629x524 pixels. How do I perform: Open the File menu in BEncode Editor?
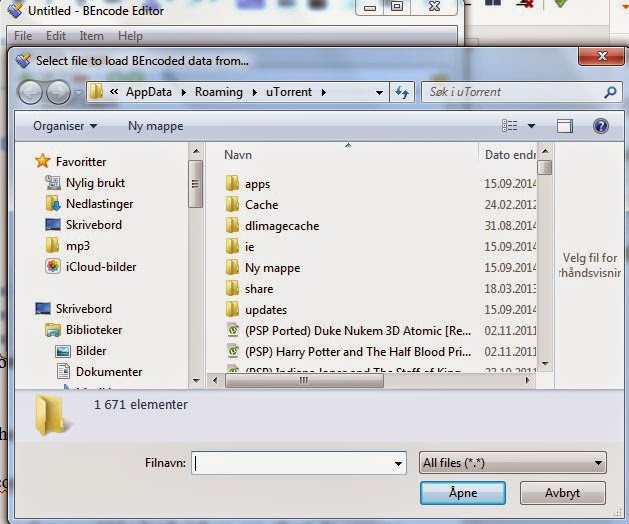pos(23,36)
